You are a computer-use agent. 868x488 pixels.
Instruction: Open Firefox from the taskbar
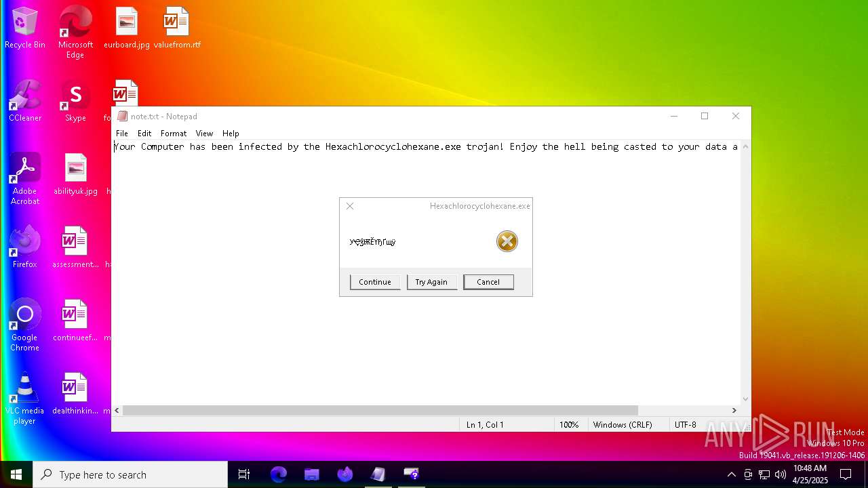pyautogui.click(x=344, y=474)
